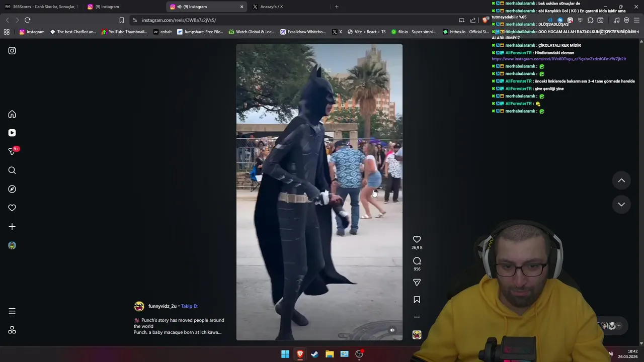
Task: Open the reel audio thumbnail
Action: [x=417, y=335]
